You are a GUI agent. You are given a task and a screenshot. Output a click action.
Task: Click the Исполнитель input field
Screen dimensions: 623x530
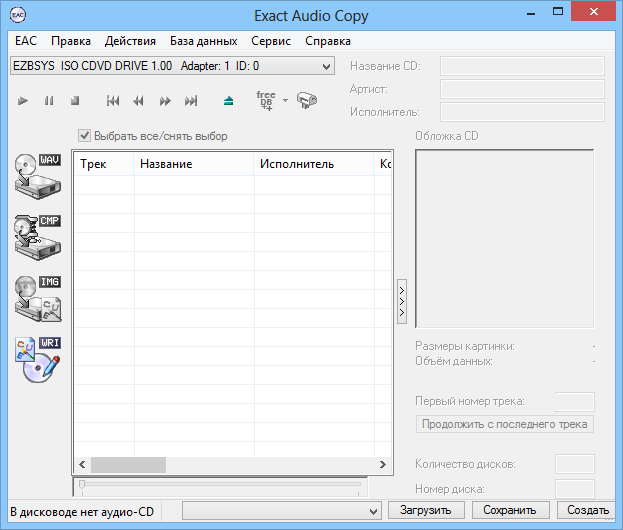point(522,112)
